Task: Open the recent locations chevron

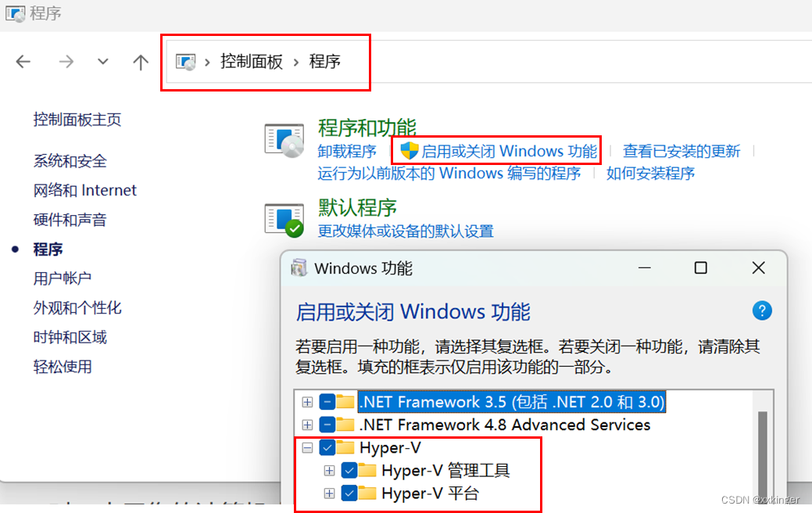Action: (x=103, y=62)
